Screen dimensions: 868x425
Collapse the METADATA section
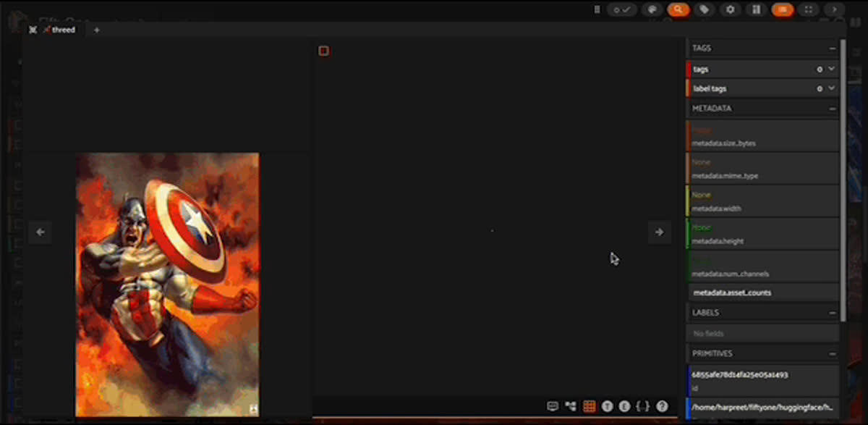point(833,109)
